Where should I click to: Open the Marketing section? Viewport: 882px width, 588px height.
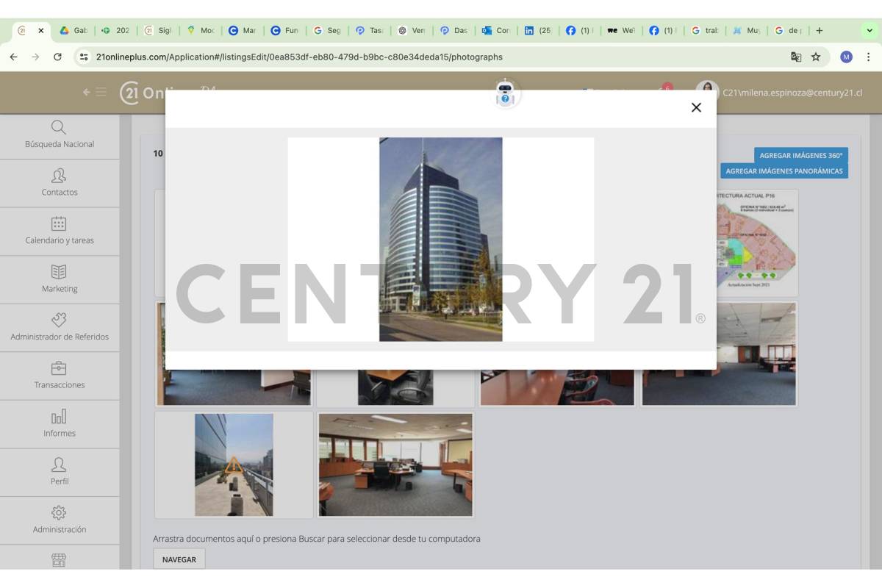click(60, 279)
